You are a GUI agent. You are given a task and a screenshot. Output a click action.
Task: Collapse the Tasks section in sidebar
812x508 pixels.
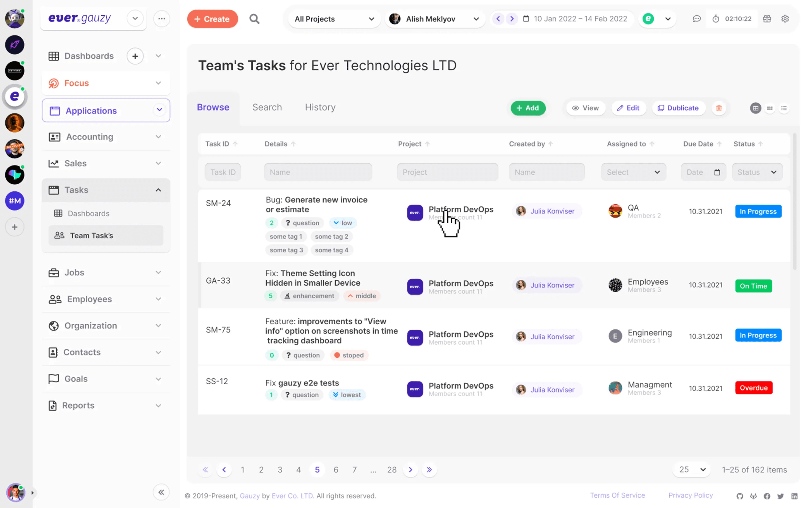click(158, 190)
